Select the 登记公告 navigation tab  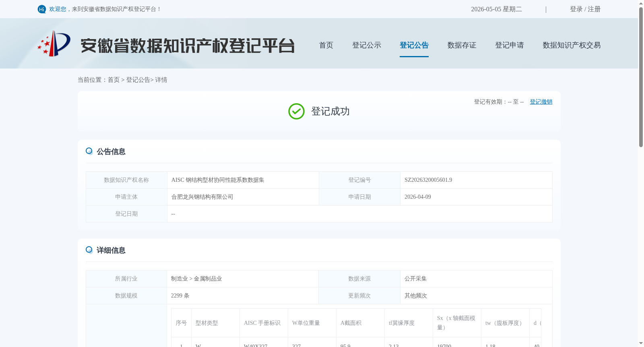click(414, 45)
